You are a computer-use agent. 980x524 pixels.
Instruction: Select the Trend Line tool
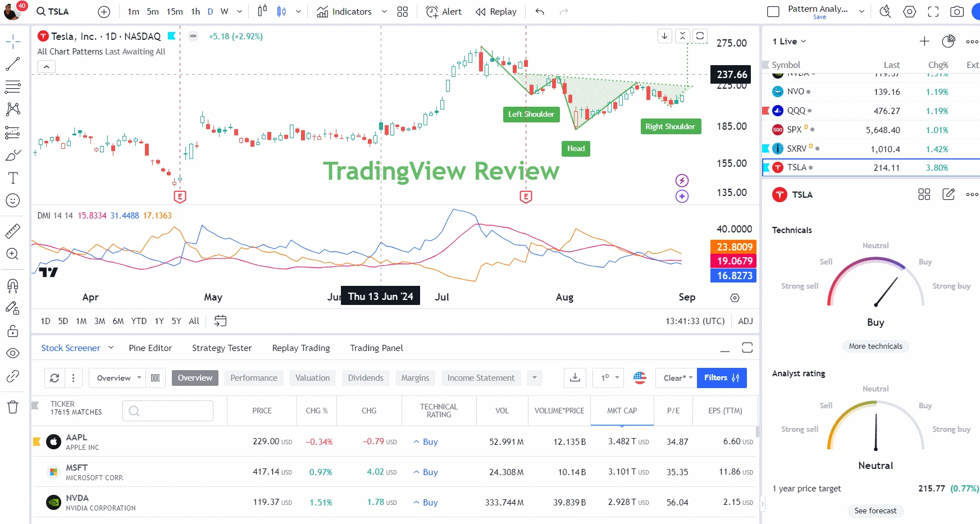(12, 63)
